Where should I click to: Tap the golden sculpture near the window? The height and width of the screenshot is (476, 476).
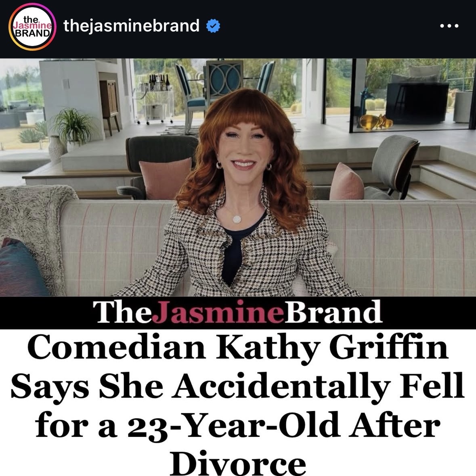[x=376, y=122]
